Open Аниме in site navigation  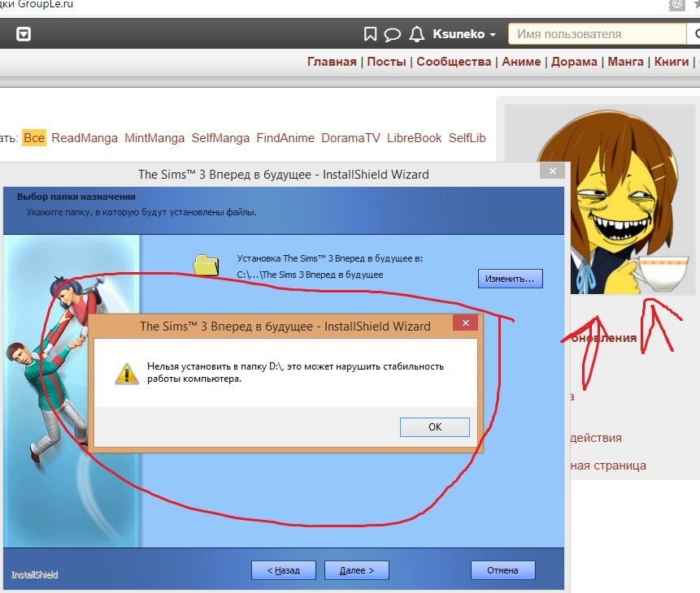point(521,62)
